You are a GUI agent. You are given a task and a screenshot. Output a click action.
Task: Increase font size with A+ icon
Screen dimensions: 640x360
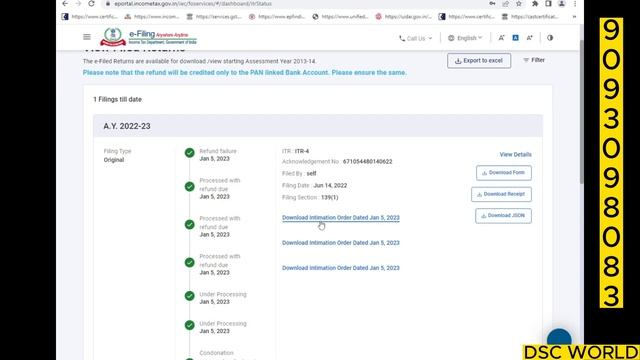pyautogui.click(x=529, y=38)
